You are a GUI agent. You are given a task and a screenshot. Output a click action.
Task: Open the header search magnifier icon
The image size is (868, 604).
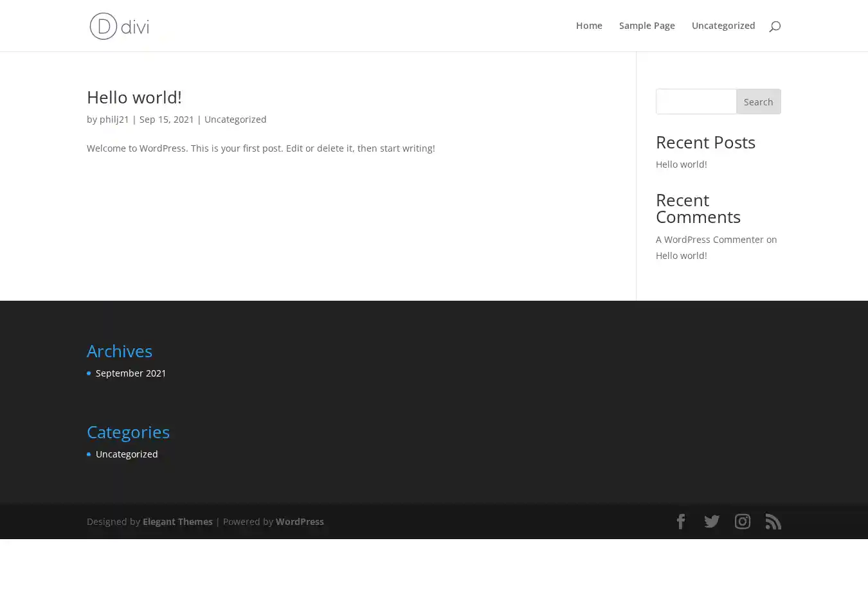[x=774, y=26]
